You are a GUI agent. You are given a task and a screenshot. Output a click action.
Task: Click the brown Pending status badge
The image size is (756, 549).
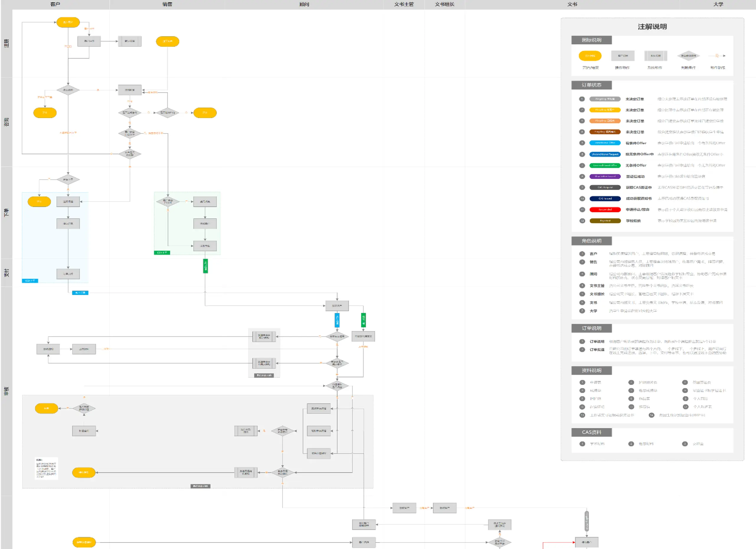click(605, 132)
